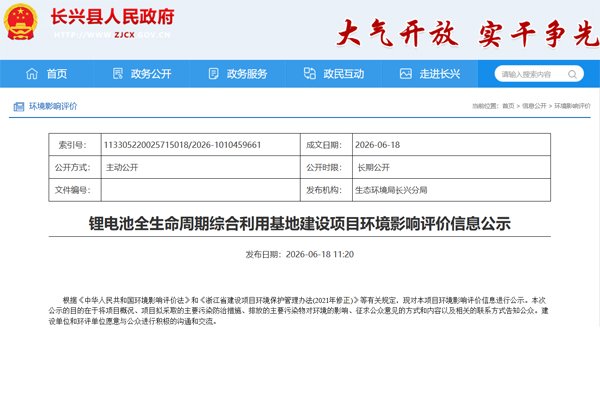Click the document icon beside 政务公开
The height and width of the screenshot is (400, 600).
pyautogui.click(x=118, y=73)
